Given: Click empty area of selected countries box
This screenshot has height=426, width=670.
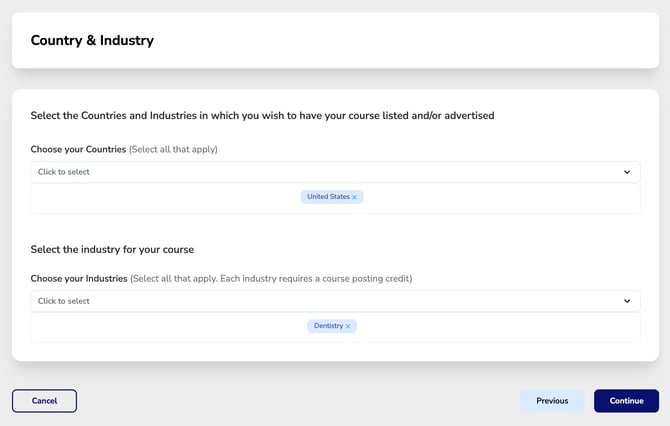Looking at the screenshot, I should (x=150, y=198).
